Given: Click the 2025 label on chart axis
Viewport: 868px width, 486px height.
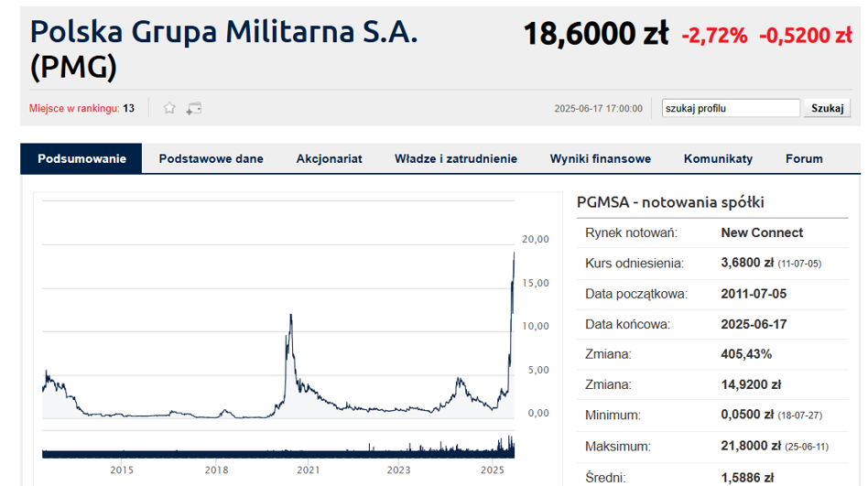Looking at the screenshot, I should 492,470.
